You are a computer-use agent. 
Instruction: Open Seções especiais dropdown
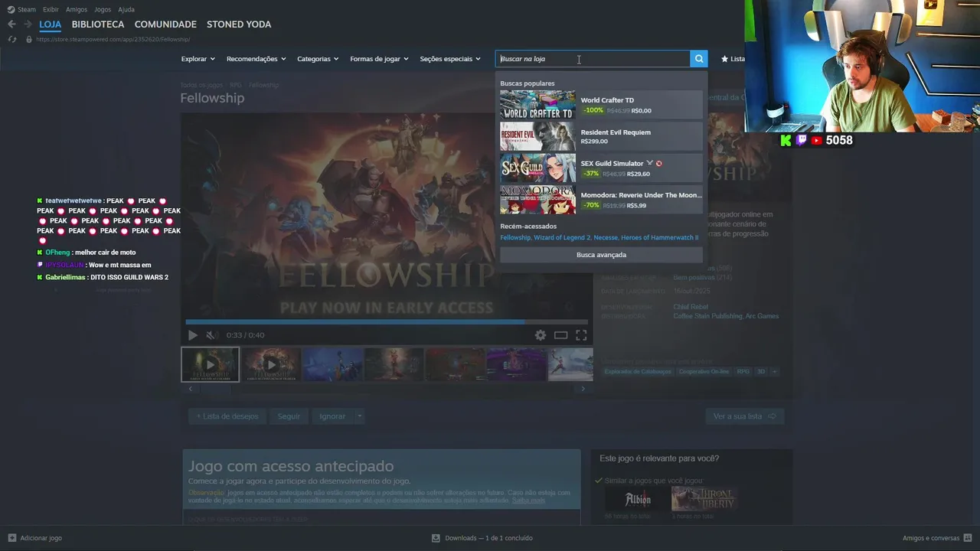[x=450, y=59]
